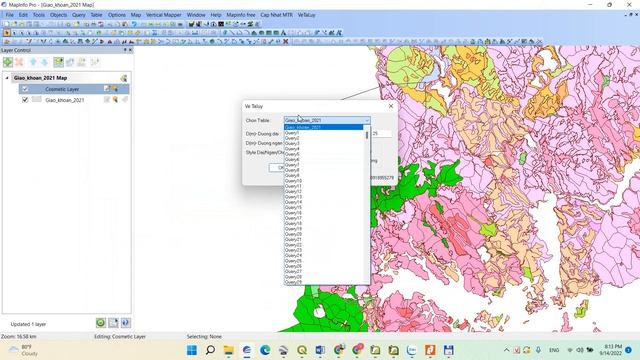Toggle Giao_khoan_2021 layer visibility checkbox

[25, 100]
